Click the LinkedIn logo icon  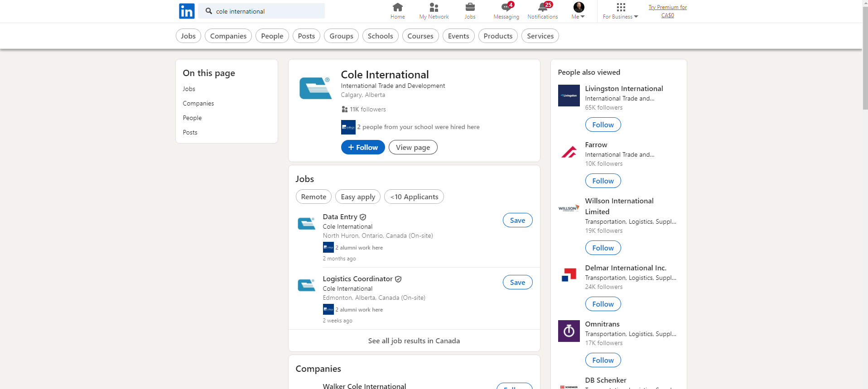click(x=187, y=11)
